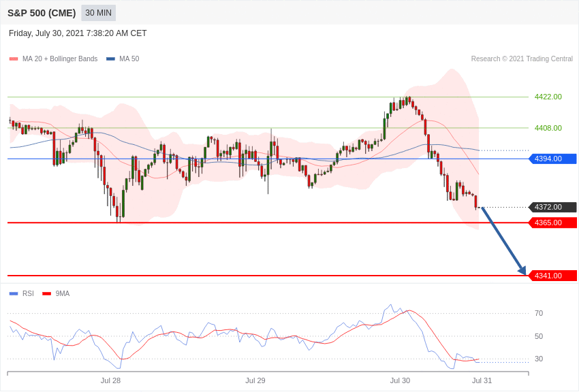Select the 4394.00 blue price tag
Viewport: 579px width, 392px height.
point(552,159)
